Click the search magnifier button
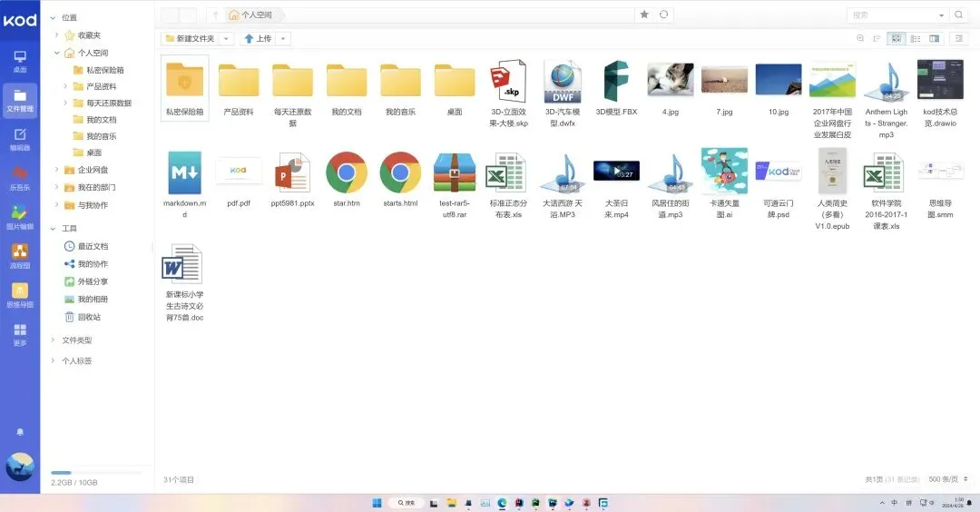 click(x=958, y=15)
